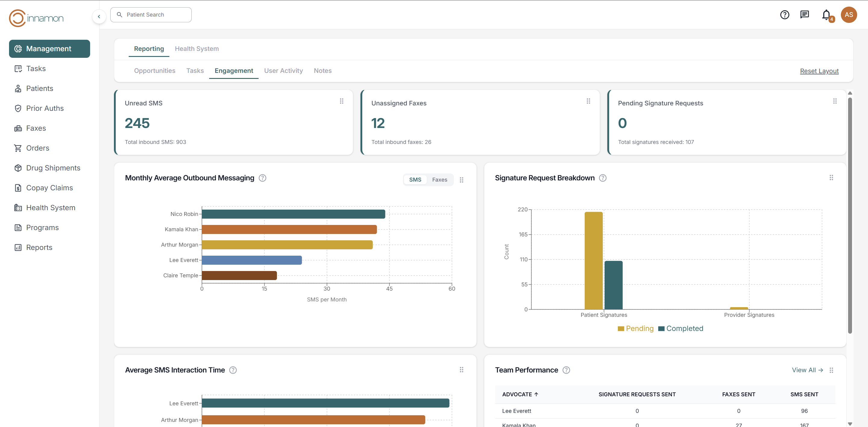Click the Reset Layout link
868x427 pixels.
coord(819,71)
